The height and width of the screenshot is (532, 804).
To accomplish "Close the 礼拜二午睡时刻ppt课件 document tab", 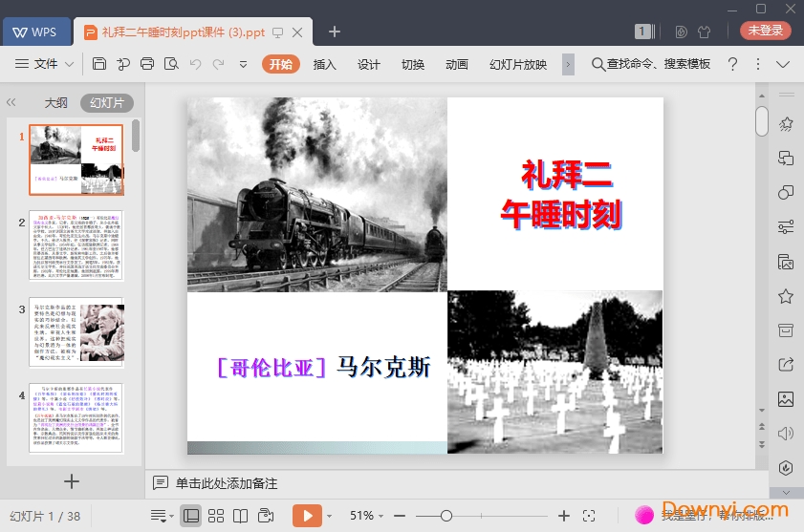I will pyautogui.click(x=297, y=32).
